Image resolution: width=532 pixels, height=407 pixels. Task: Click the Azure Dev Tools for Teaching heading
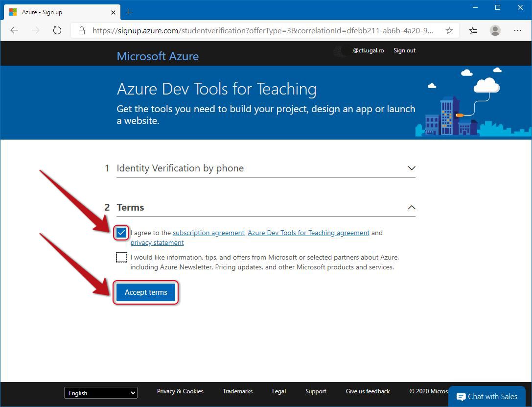[216, 89]
